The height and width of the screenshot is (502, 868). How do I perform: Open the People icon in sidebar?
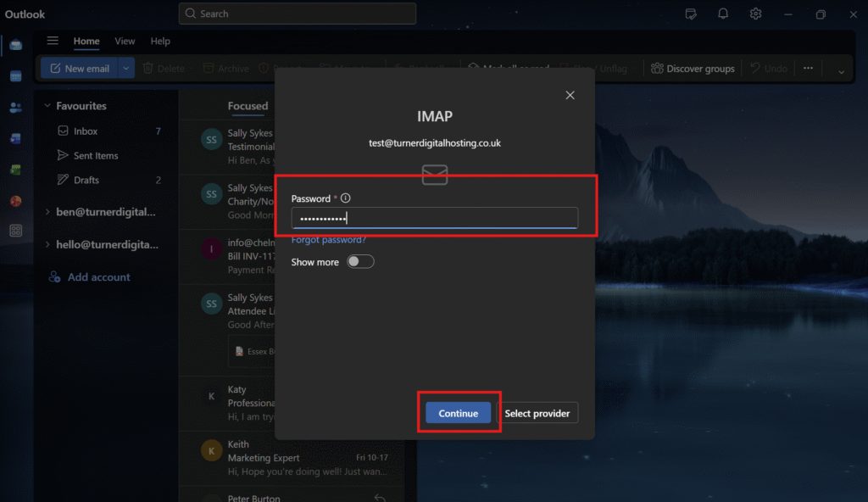click(x=15, y=108)
